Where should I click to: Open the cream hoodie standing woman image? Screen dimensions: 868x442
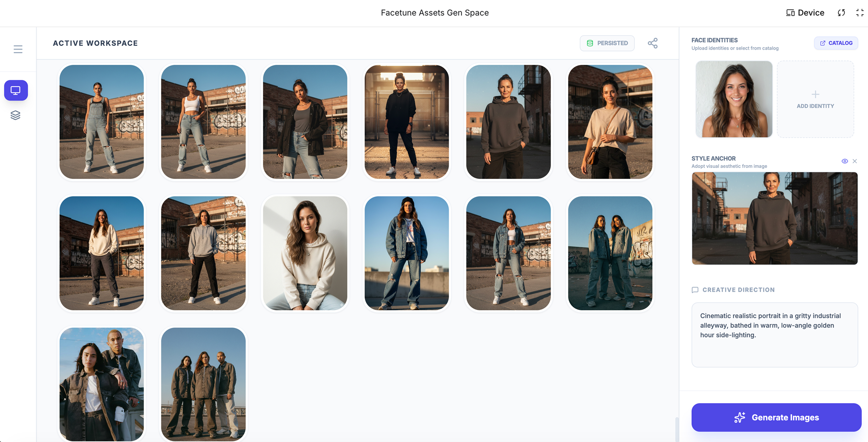(x=102, y=253)
